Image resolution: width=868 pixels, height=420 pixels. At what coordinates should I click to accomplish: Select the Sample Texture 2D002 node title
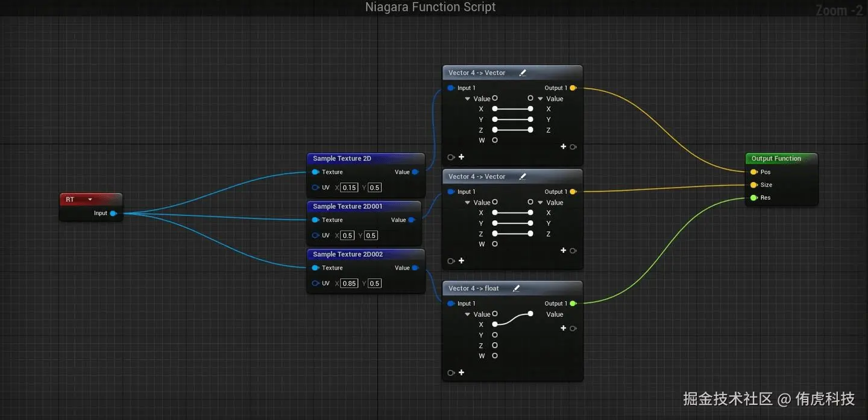point(348,255)
